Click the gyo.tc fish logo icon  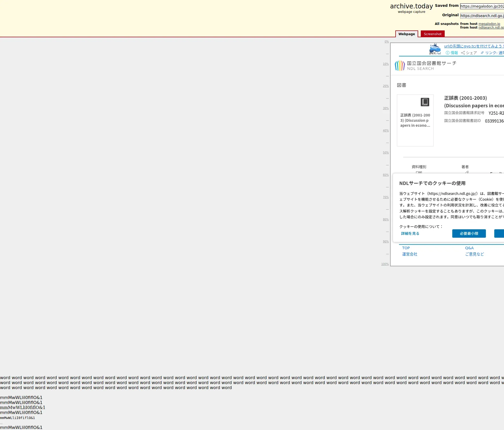tap(435, 49)
